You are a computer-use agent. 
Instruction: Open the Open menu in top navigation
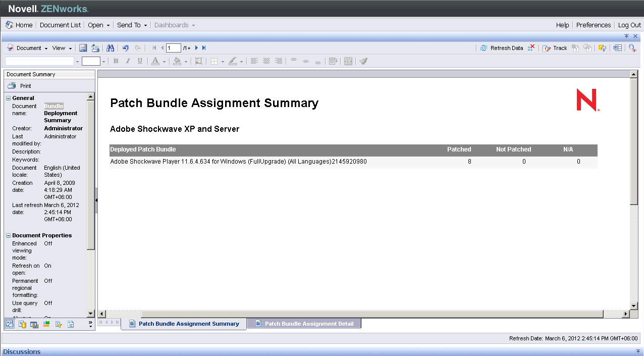[98, 25]
